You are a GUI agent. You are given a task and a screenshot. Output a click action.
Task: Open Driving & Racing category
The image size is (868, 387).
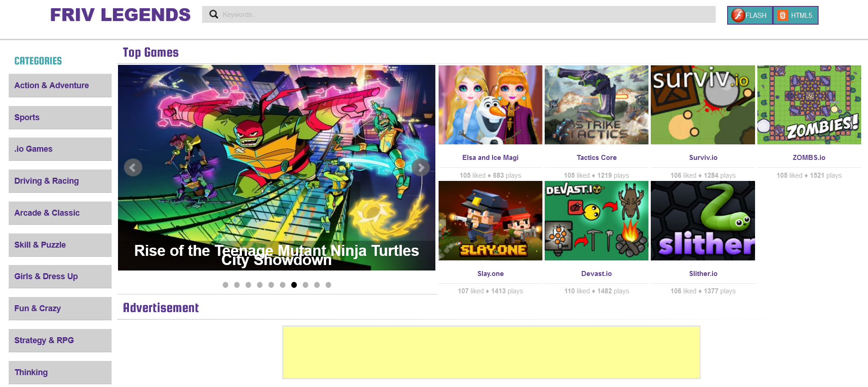(x=60, y=181)
